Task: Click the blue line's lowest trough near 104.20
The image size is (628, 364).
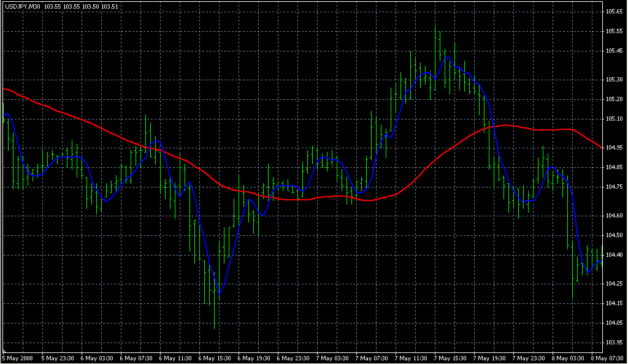Action: [219, 295]
